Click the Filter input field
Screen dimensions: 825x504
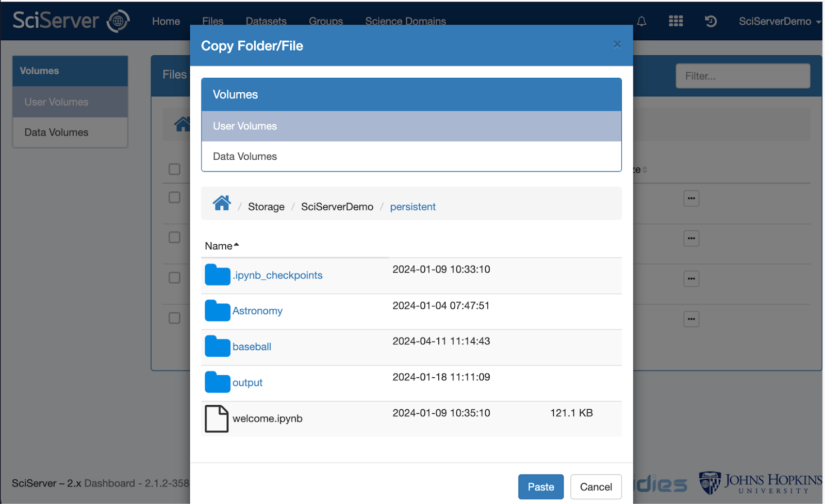click(743, 76)
